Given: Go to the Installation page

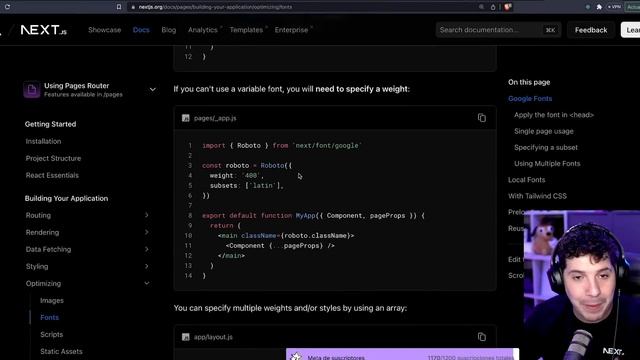Looking at the screenshot, I should pyautogui.click(x=43, y=141).
